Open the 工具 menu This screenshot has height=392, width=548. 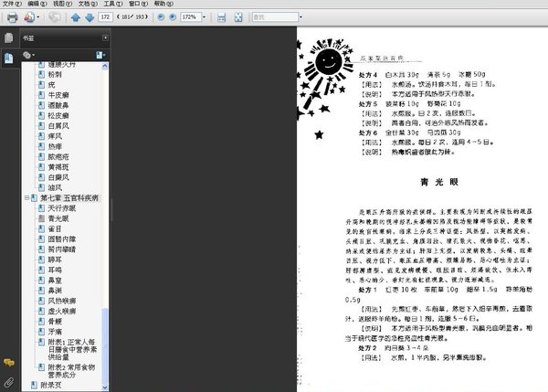pos(113,4)
